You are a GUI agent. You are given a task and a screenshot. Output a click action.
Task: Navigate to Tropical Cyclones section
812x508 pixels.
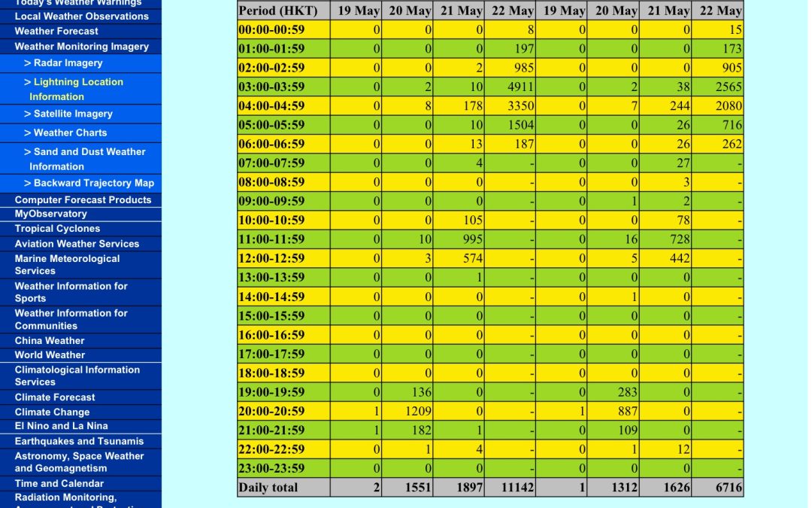coord(57,229)
